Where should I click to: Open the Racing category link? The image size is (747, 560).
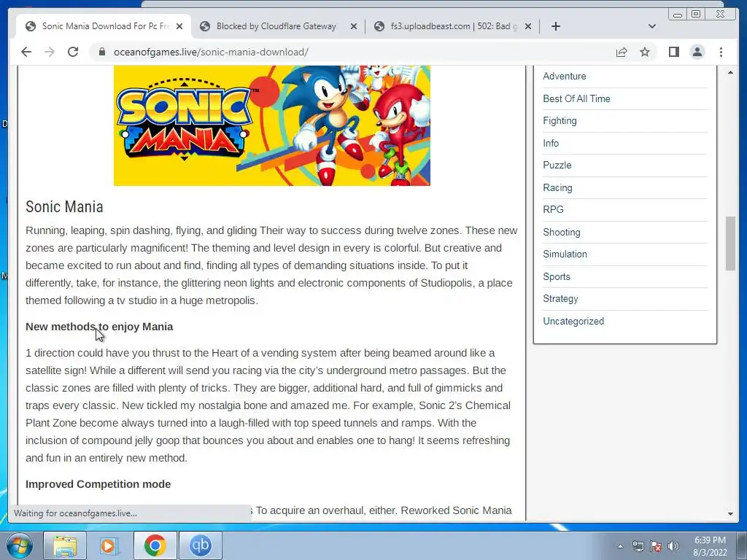click(x=557, y=187)
